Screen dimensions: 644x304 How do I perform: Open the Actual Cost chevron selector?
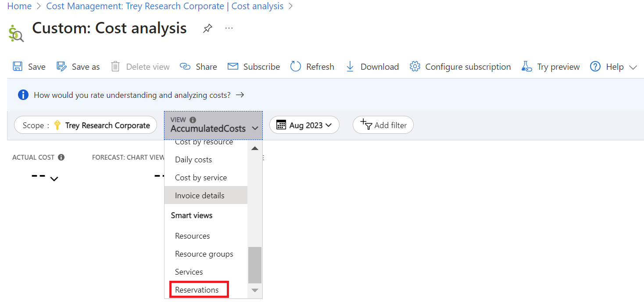[54, 179]
